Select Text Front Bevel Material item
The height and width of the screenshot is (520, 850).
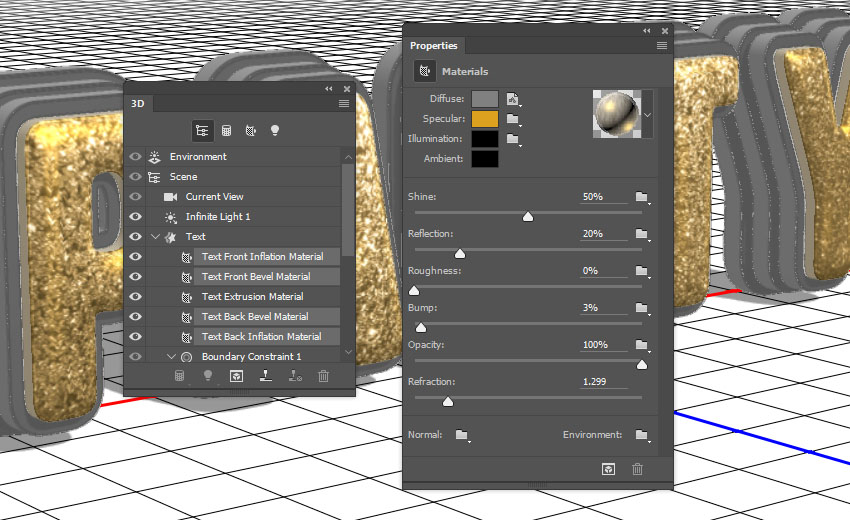pos(256,277)
